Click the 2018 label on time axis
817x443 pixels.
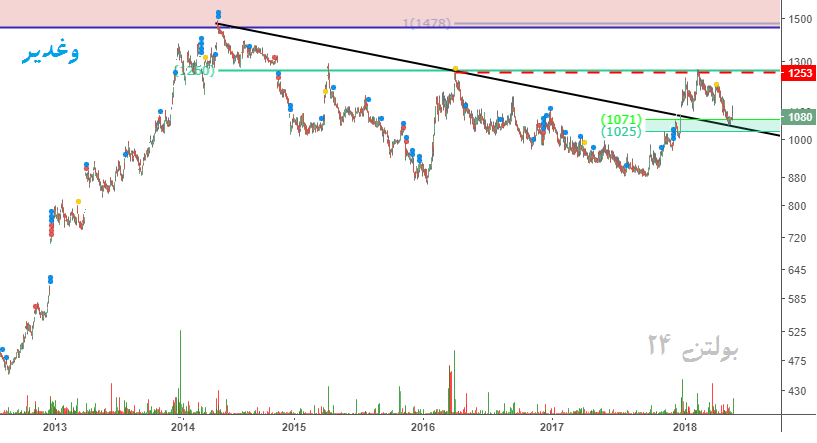(685, 427)
